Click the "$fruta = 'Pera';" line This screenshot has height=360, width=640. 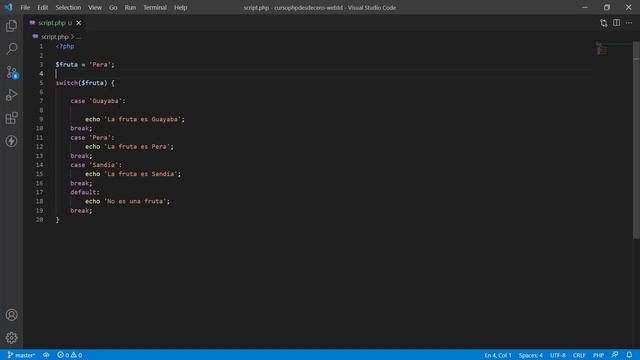point(85,64)
